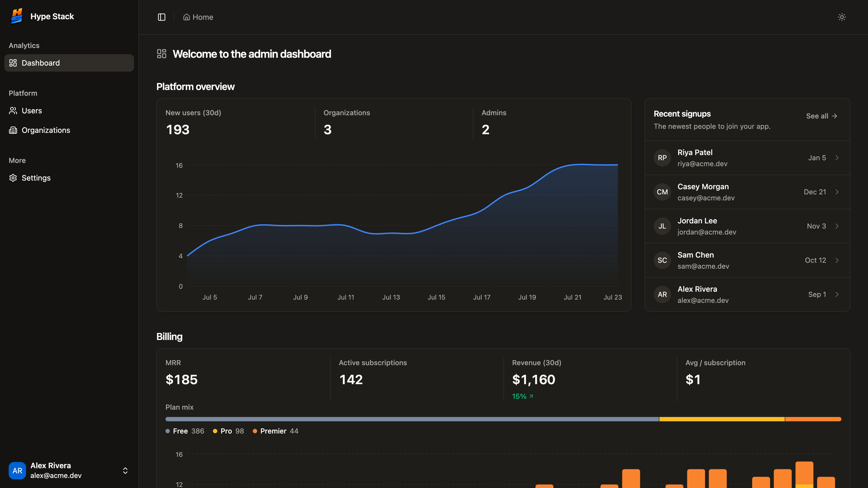This screenshot has width=868, height=488.
Task: Click the Avg / subscription value $1
Action: point(693,380)
